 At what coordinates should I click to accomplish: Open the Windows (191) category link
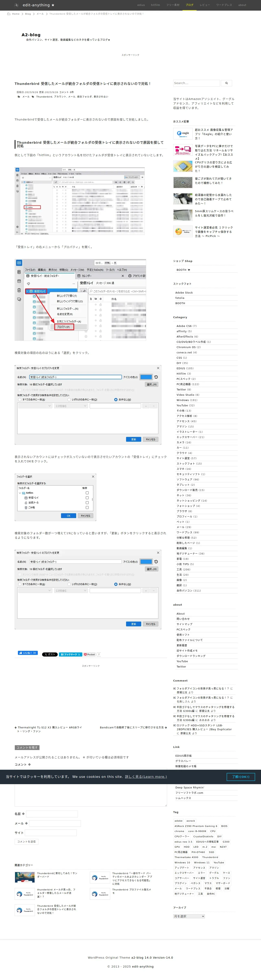click(x=187, y=400)
